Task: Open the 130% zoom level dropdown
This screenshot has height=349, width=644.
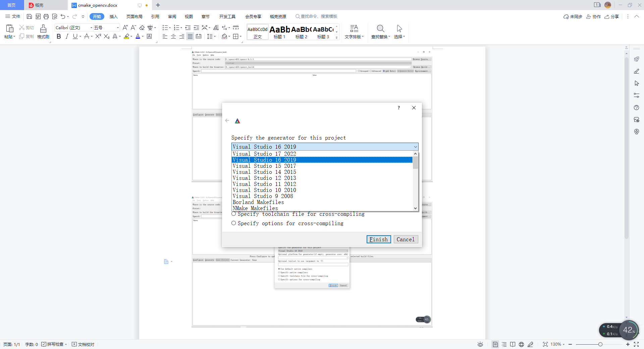Action: click(x=557, y=344)
